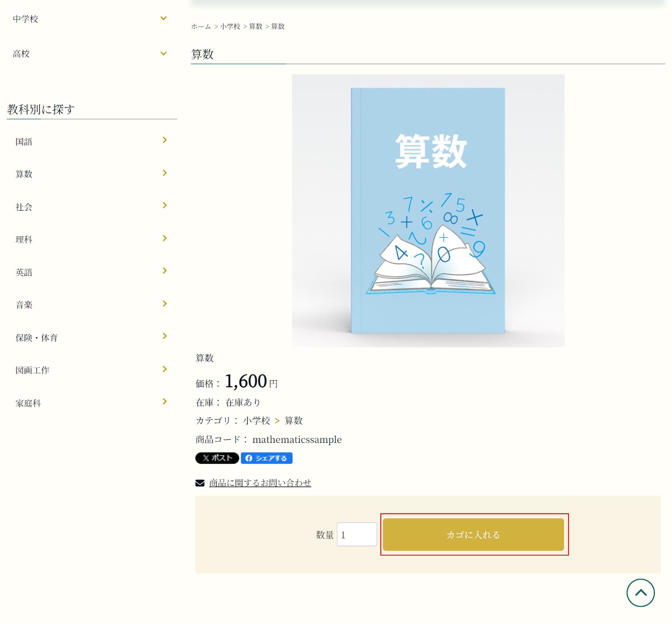Expand the 高校 category chevron
Viewport: 672px width, 624px height.
(164, 53)
